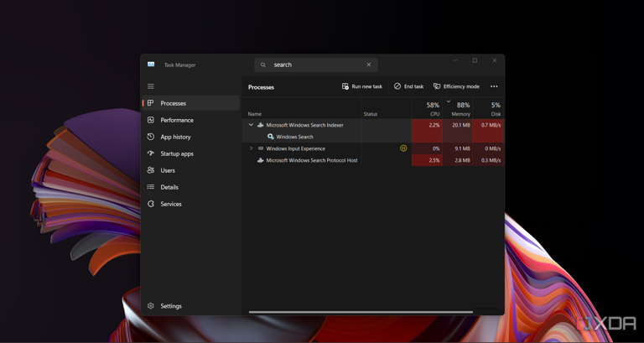Click the Task Manager app icon

coord(151,65)
